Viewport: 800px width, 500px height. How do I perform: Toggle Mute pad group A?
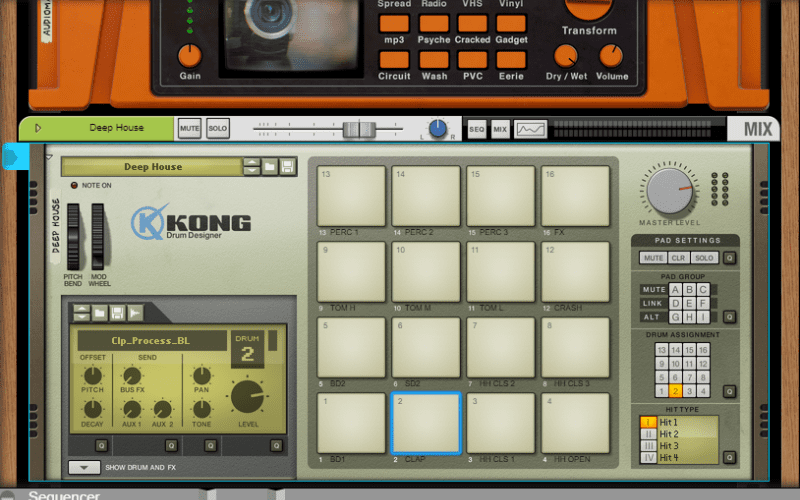675,289
